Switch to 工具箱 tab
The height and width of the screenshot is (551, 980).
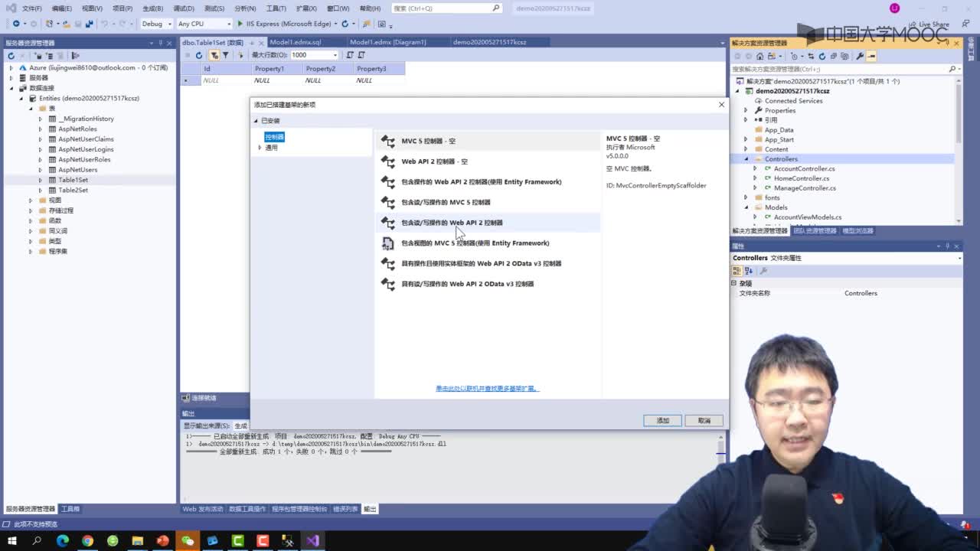pyautogui.click(x=70, y=509)
